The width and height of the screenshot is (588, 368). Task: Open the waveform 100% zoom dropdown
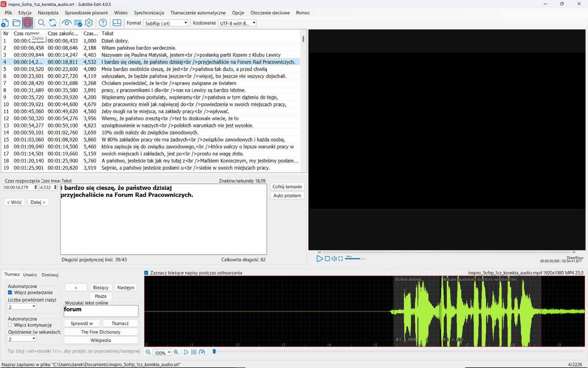tap(162, 353)
